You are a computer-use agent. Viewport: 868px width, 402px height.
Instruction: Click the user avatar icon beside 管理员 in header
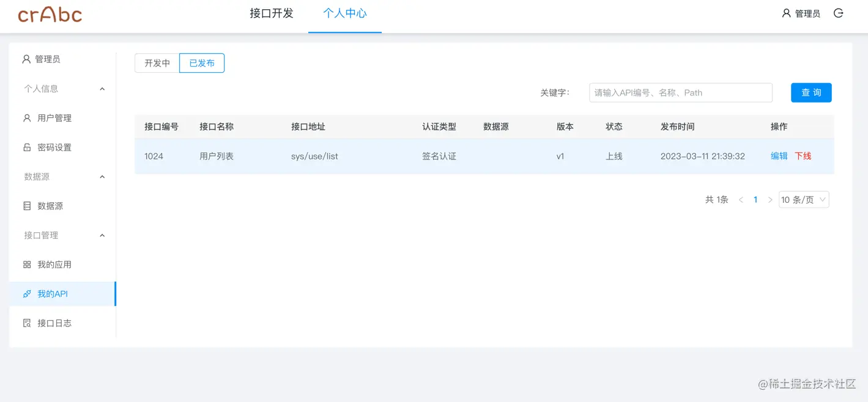tap(787, 13)
